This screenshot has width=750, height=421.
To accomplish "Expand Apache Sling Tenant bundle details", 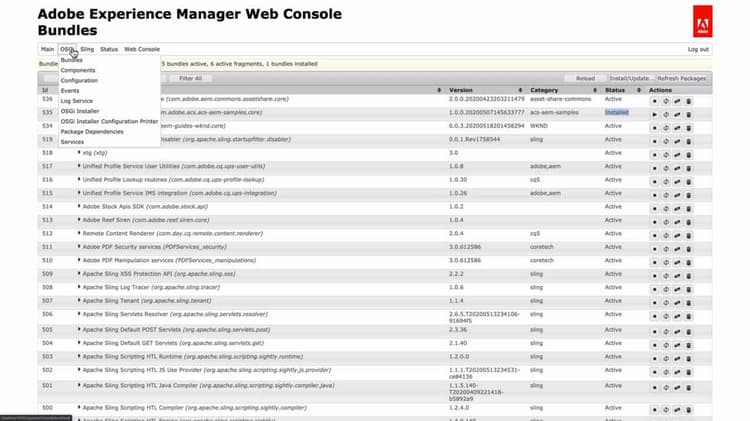I will point(79,300).
